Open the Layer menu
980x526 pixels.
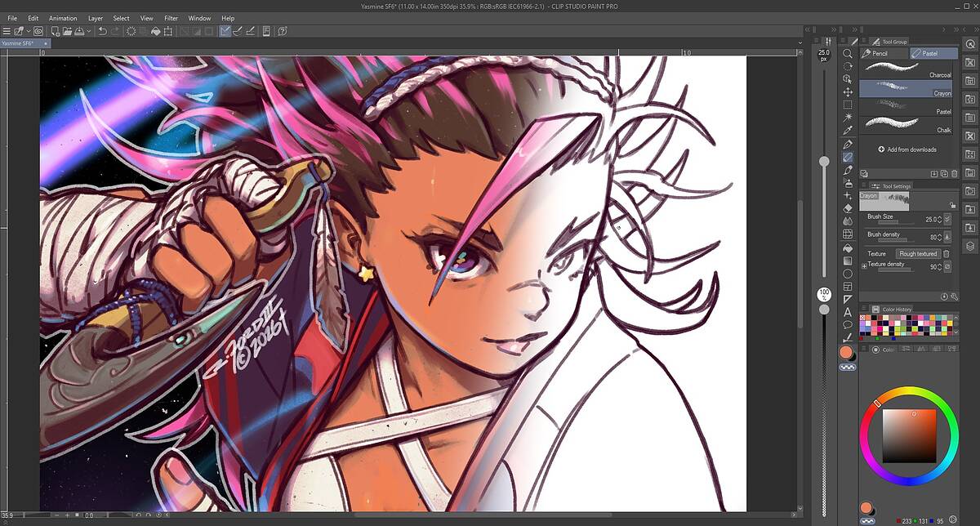coord(96,18)
